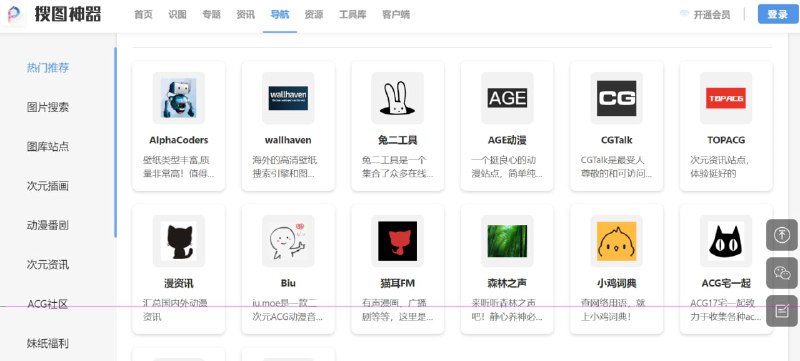
Task: Click the back-to-top floating button
Action: pos(782,235)
